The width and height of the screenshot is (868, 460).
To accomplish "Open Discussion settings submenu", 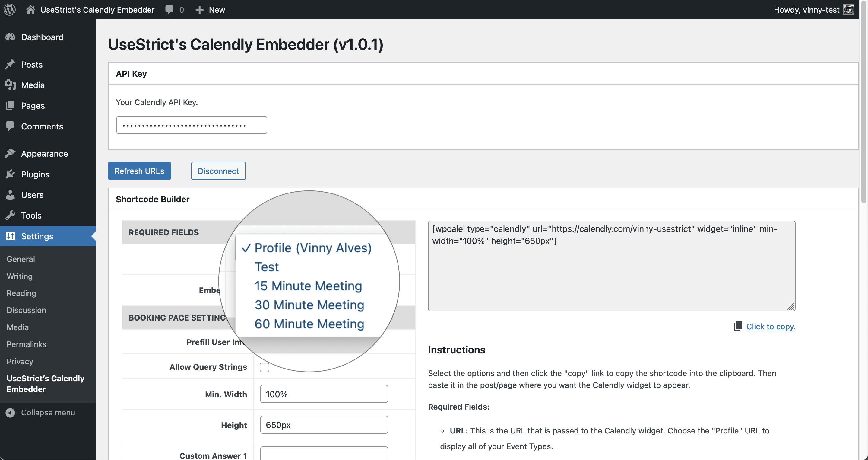I will (26, 310).
